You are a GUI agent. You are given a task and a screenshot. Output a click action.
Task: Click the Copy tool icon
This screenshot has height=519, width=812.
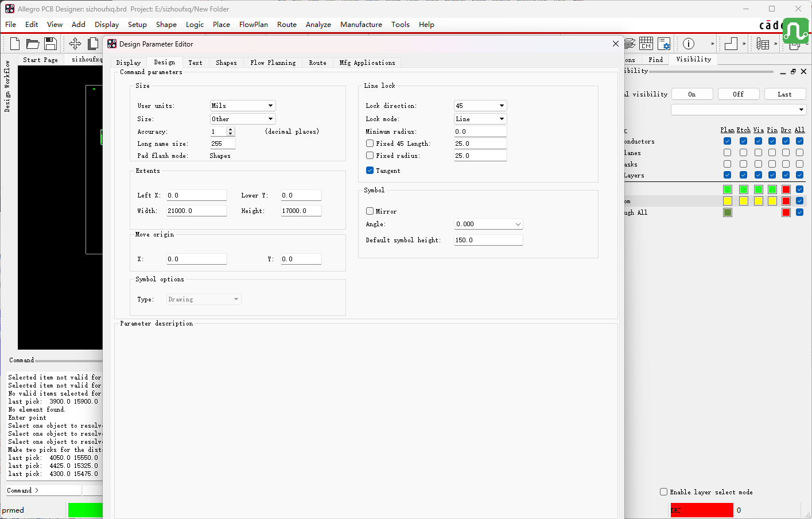[x=93, y=44]
